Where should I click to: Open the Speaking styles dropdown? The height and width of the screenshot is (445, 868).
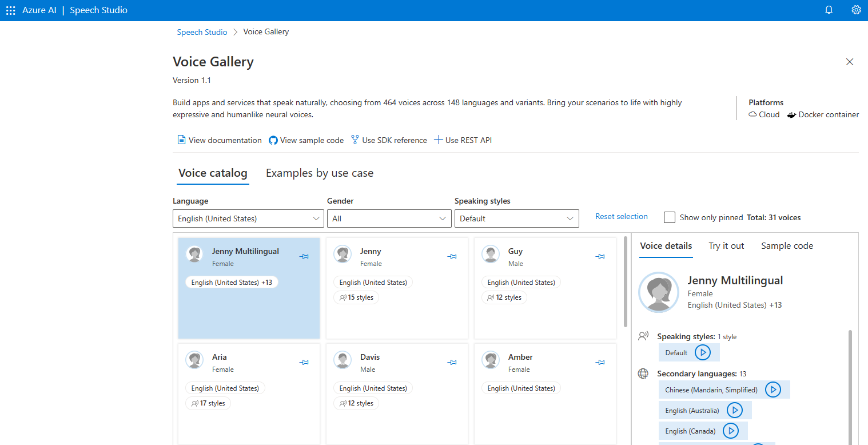coord(517,218)
